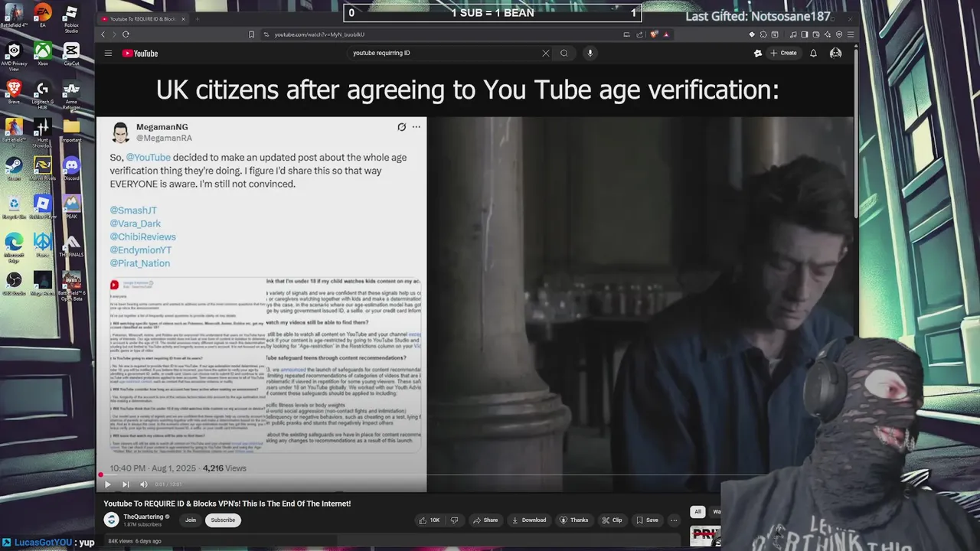
Task: Bookmark this page in address bar
Action: 251,34
